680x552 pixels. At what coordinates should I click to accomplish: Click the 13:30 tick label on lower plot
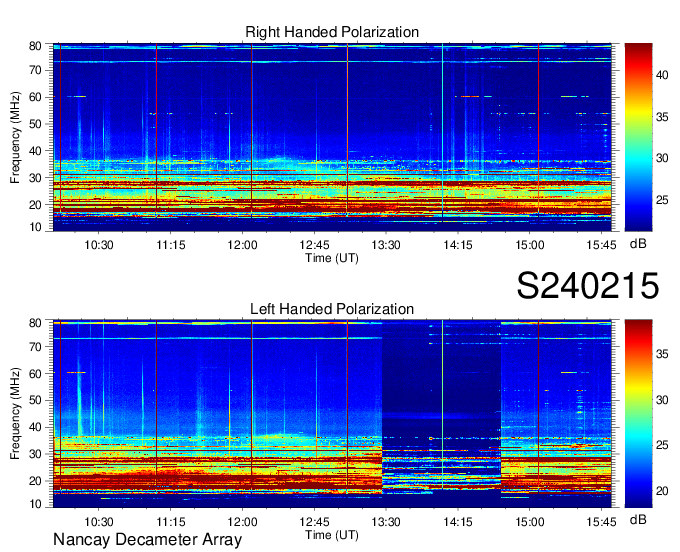(x=386, y=522)
